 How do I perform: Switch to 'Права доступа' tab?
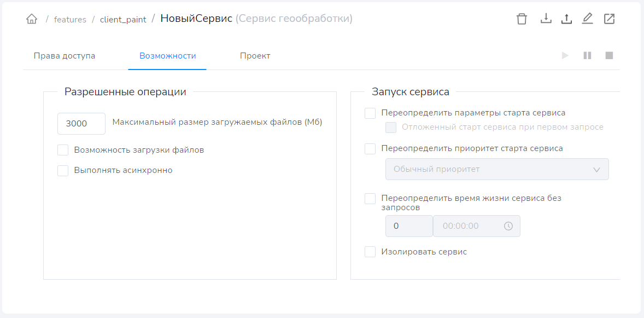65,56
